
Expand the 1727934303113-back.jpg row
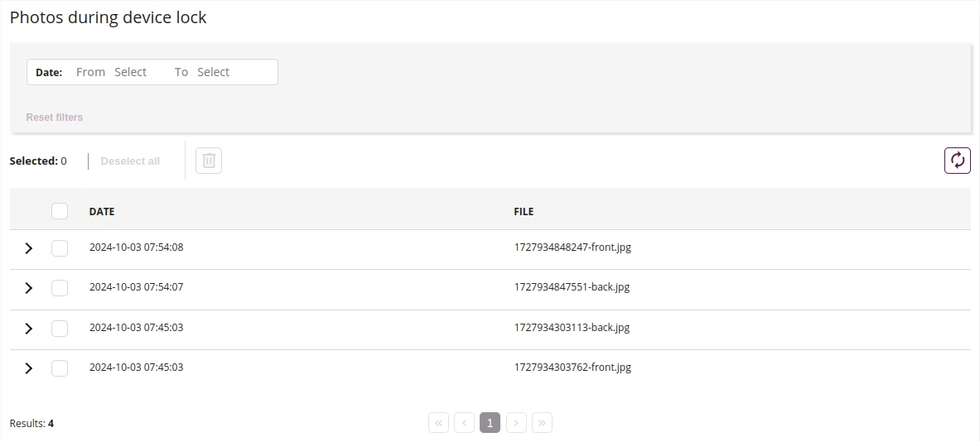pos(28,328)
